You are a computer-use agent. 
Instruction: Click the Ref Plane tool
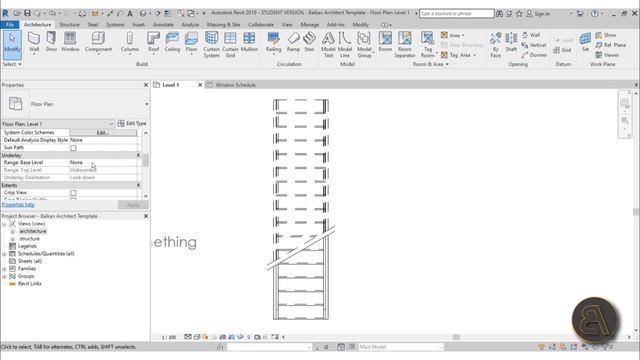[611, 45]
